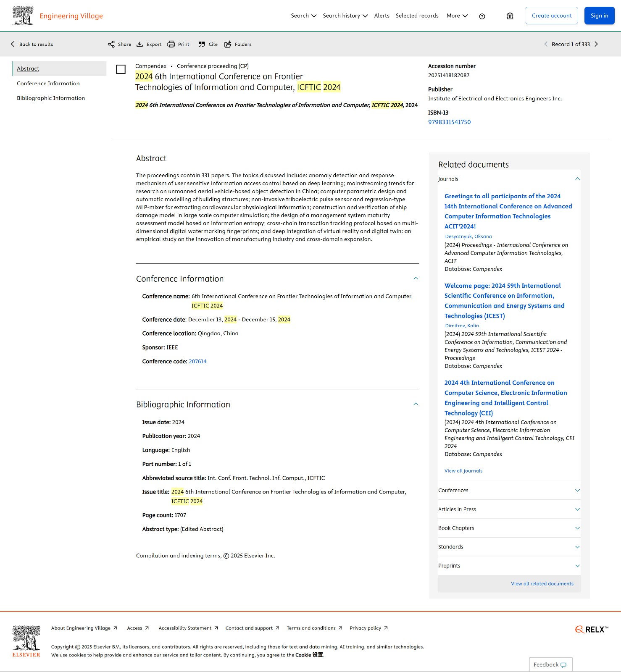This screenshot has height=672, width=621.
Task: Expand the Conferences related documents section
Action: [x=509, y=490]
